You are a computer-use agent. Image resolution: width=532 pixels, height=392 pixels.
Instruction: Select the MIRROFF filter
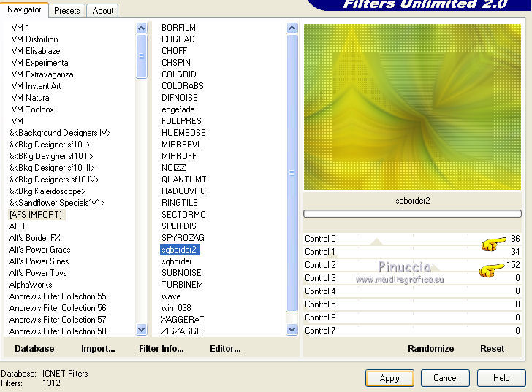pyautogui.click(x=179, y=156)
